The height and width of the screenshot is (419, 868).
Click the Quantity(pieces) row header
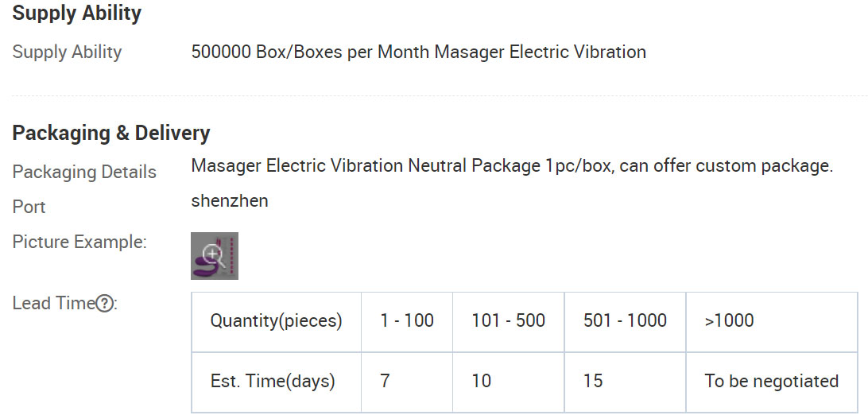277,322
